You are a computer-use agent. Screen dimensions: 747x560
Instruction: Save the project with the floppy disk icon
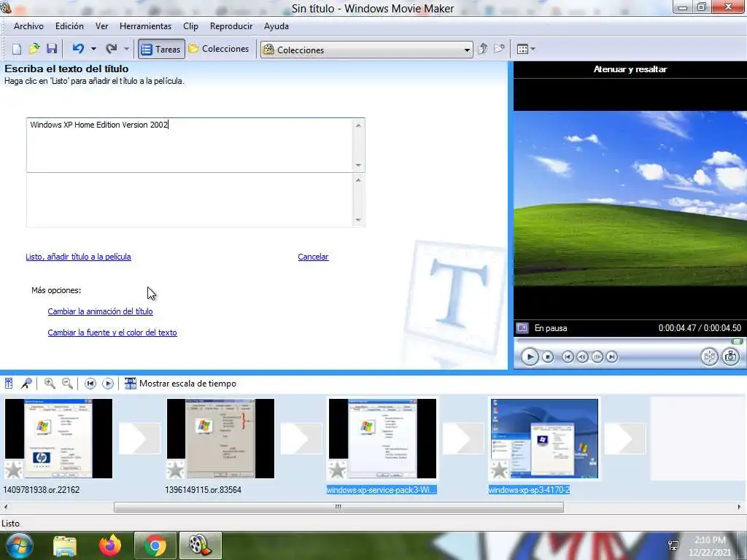point(52,49)
